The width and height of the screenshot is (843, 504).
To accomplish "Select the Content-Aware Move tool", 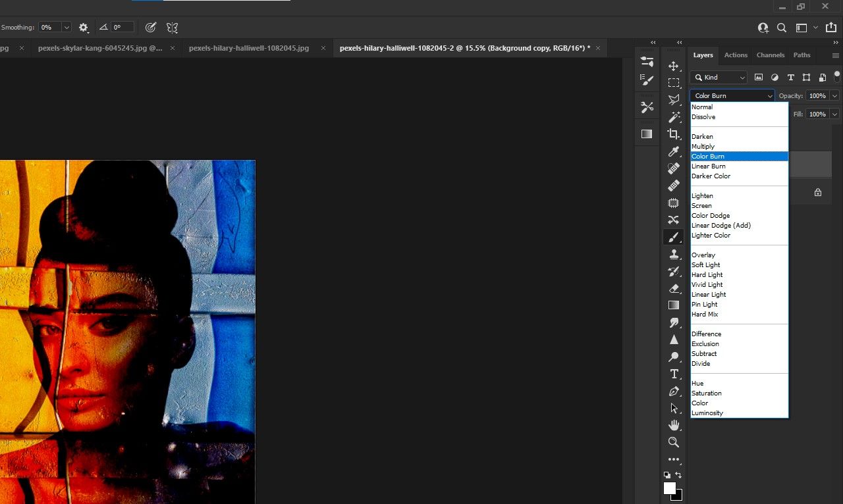I will click(674, 220).
